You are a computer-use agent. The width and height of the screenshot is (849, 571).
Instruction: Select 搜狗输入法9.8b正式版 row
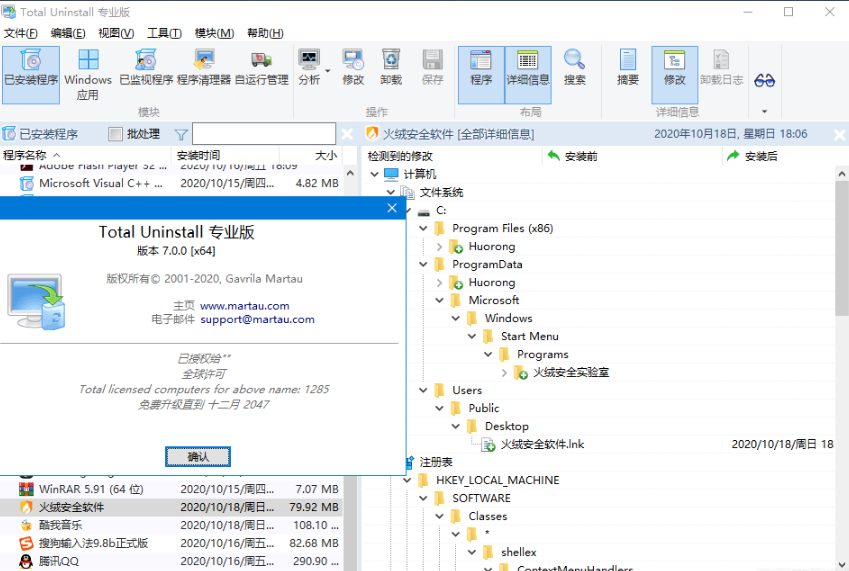(x=171, y=543)
